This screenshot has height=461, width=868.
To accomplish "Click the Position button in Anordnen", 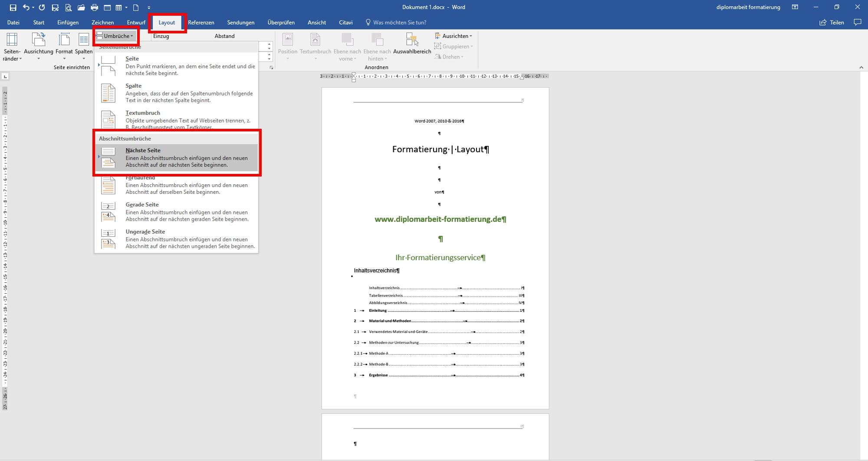I will pos(288,47).
